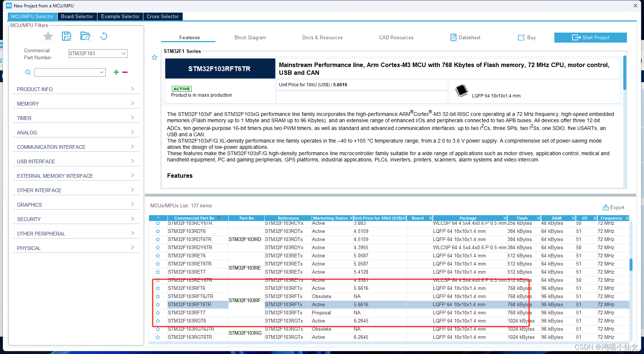Expand EXTERNAL MEMORY INTERFACE filter section

[76, 176]
